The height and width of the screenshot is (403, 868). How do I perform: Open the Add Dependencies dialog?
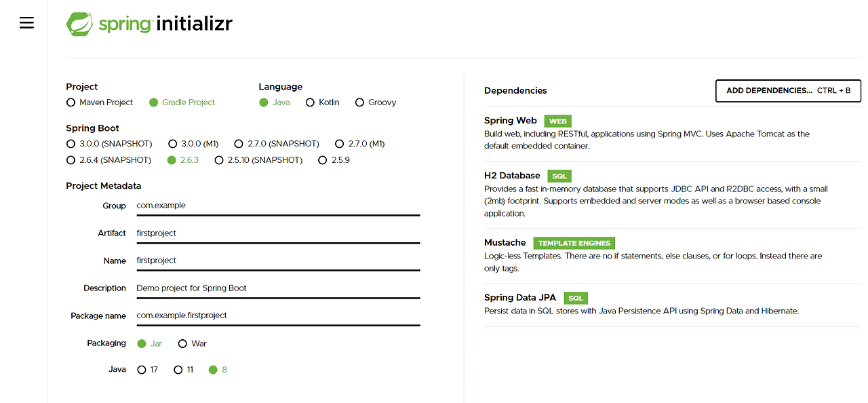pos(788,90)
